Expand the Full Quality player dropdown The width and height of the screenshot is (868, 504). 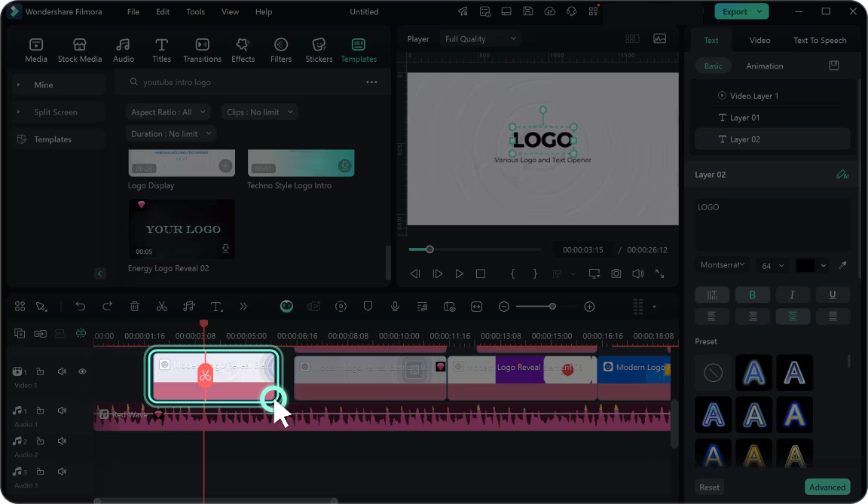click(481, 39)
